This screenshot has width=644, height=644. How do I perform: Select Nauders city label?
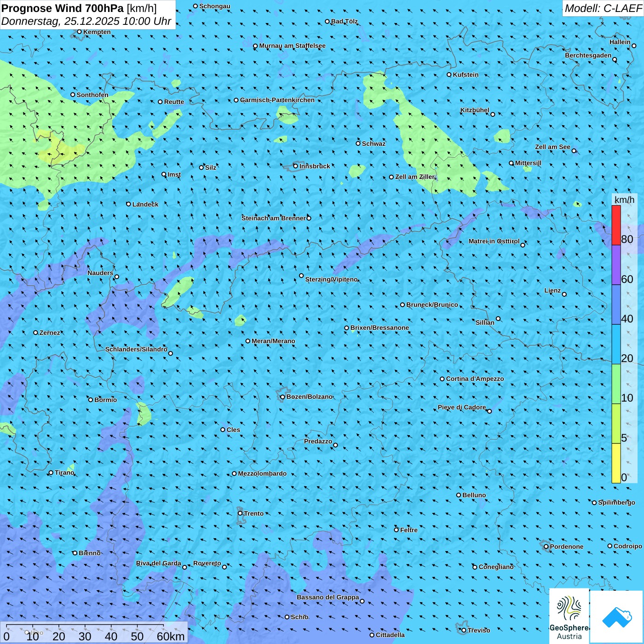pyautogui.click(x=100, y=273)
